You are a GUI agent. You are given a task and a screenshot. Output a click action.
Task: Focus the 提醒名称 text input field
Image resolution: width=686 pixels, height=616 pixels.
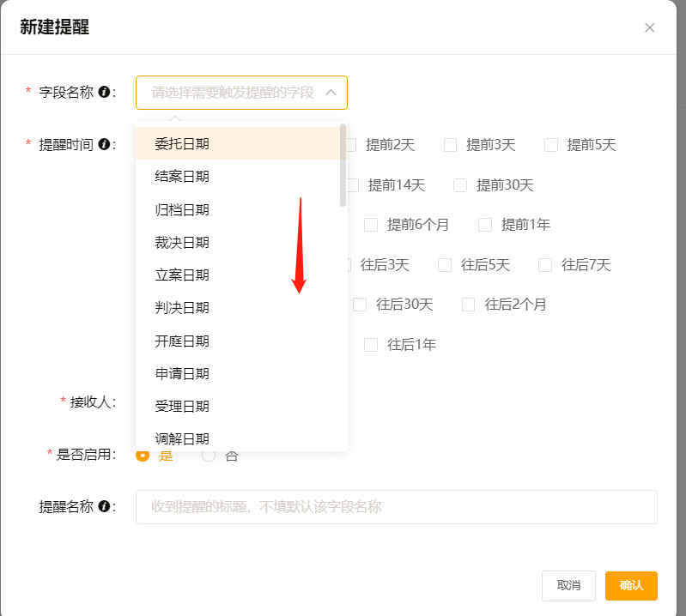396,507
